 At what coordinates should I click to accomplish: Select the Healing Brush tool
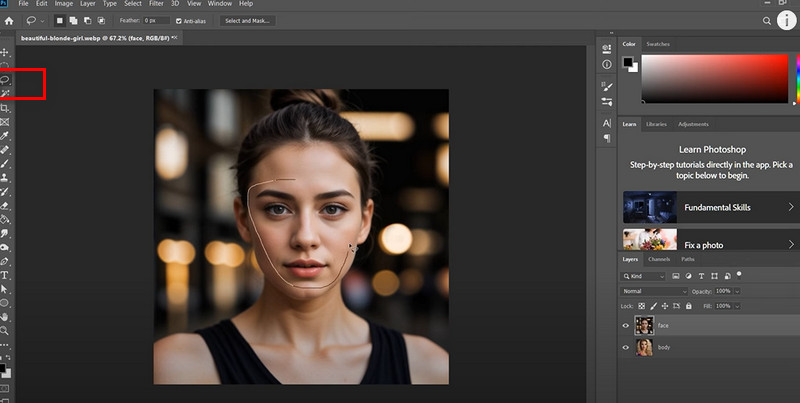coord(5,150)
